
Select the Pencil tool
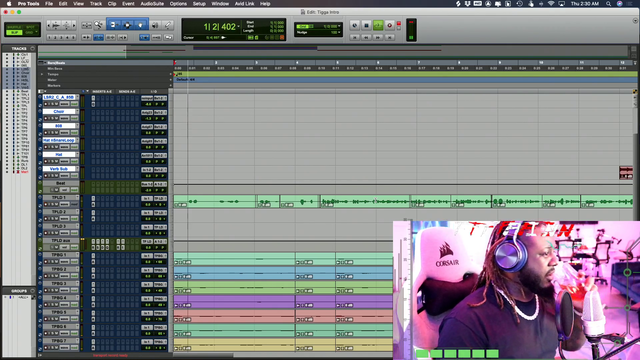tap(168, 25)
